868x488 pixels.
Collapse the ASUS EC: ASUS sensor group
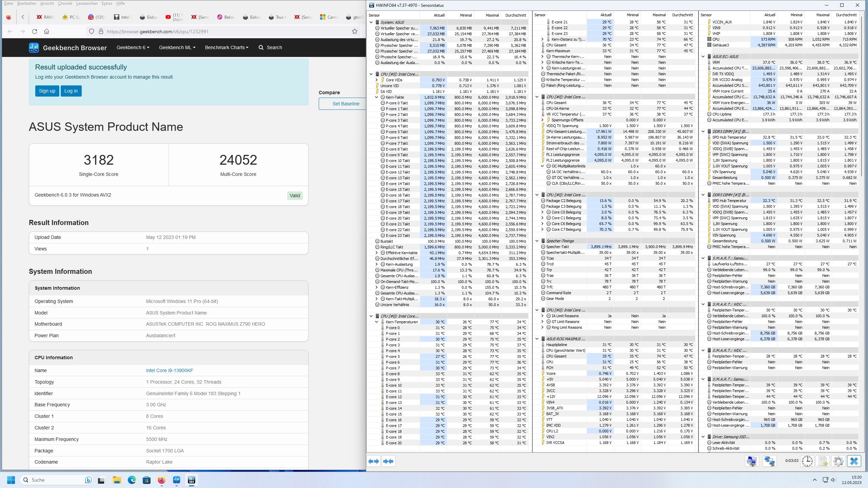tap(703, 57)
